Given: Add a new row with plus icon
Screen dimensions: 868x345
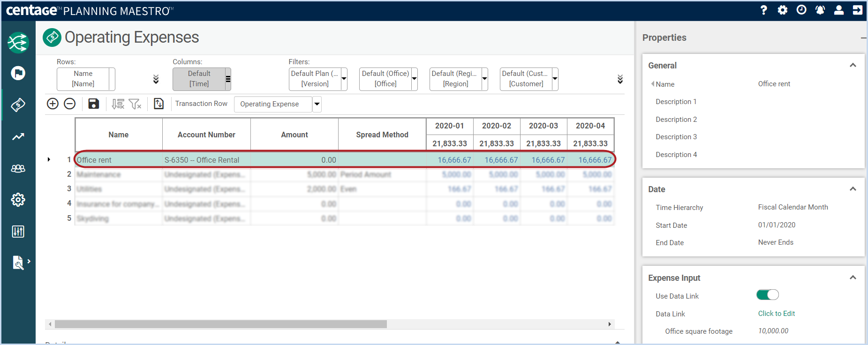Looking at the screenshot, I should tap(53, 104).
